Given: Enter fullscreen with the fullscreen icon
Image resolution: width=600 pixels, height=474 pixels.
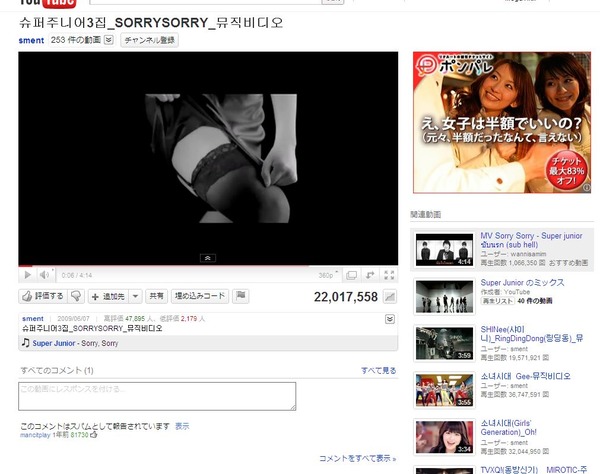Looking at the screenshot, I should click(x=389, y=275).
